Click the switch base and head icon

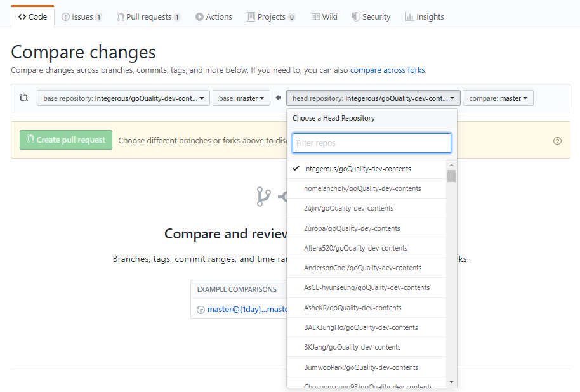[x=23, y=98]
